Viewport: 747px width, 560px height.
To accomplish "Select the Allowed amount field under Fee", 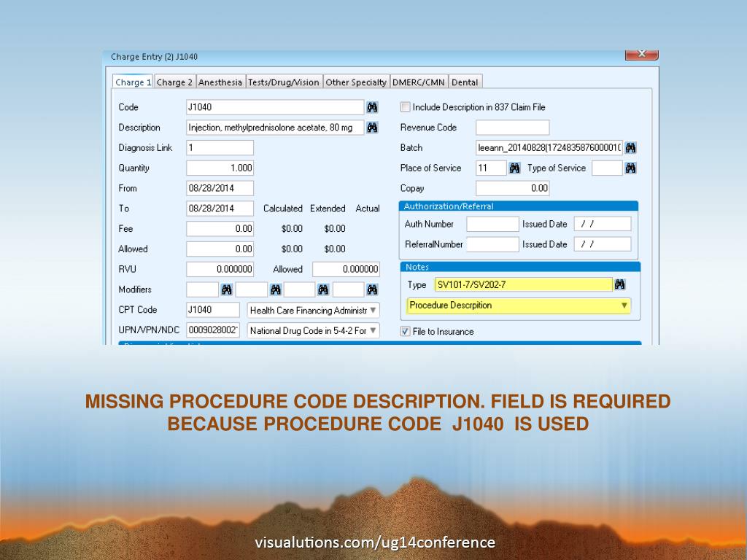I will tap(220, 249).
